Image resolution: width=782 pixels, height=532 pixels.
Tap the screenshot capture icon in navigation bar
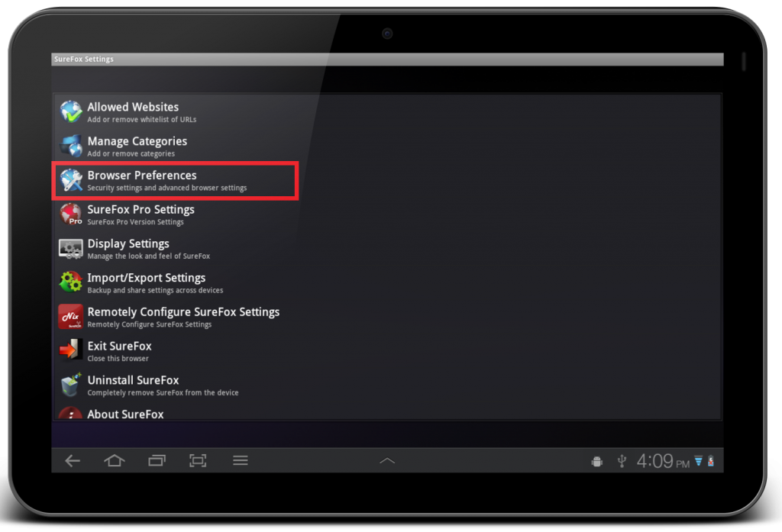(x=198, y=461)
